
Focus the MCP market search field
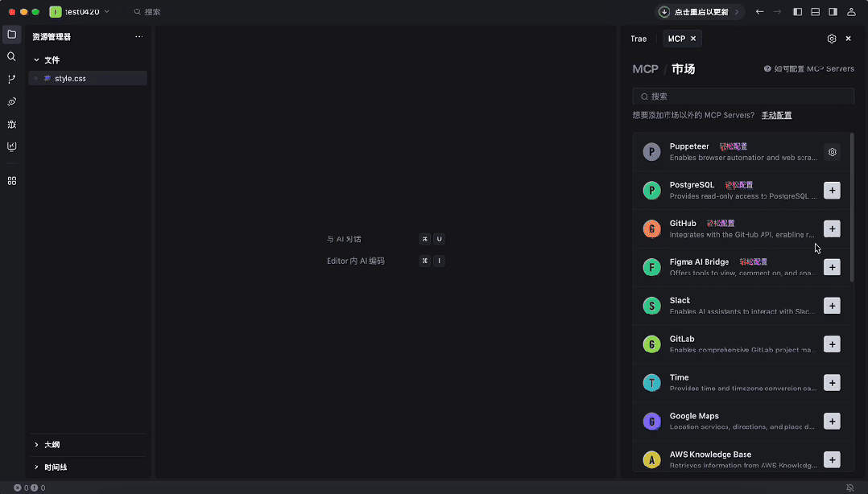(743, 97)
